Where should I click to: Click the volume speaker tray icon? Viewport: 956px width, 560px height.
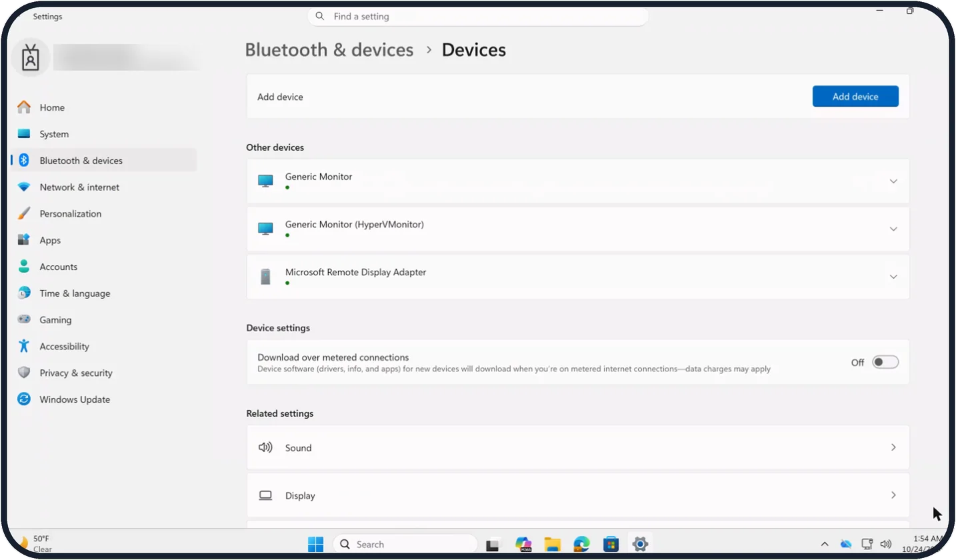point(885,544)
